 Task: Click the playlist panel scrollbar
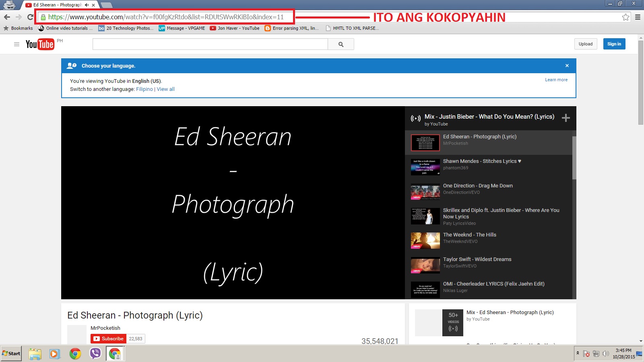pos(574,158)
